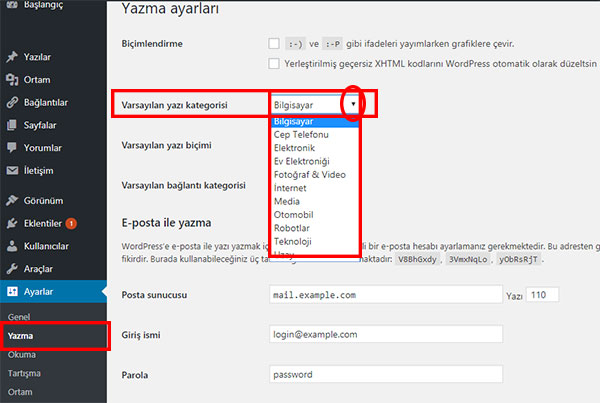Choose İnternet from the category list

(315, 188)
